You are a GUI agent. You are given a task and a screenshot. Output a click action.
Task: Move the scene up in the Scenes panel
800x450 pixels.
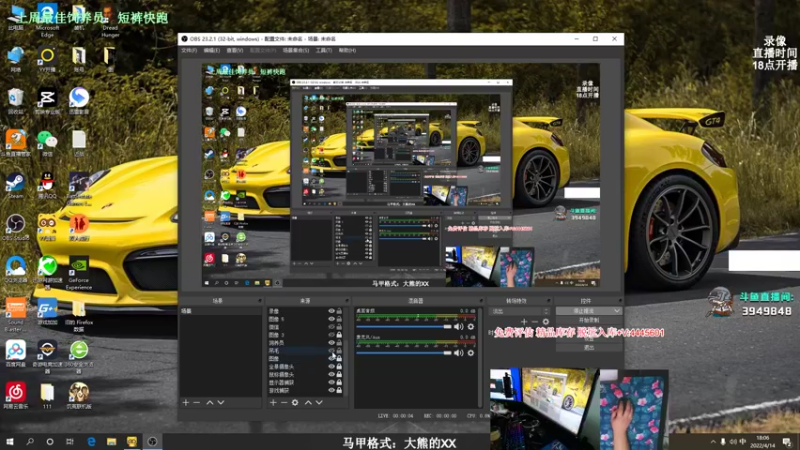click(x=210, y=403)
